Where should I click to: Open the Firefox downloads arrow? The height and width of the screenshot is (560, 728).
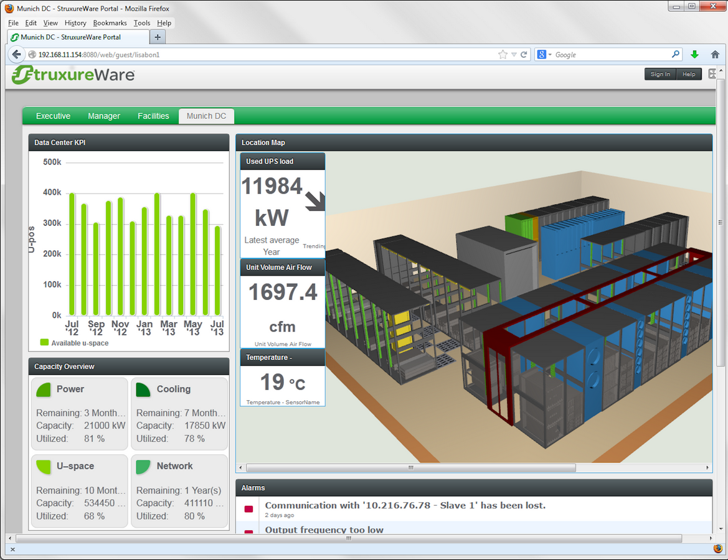(x=694, y=55)
